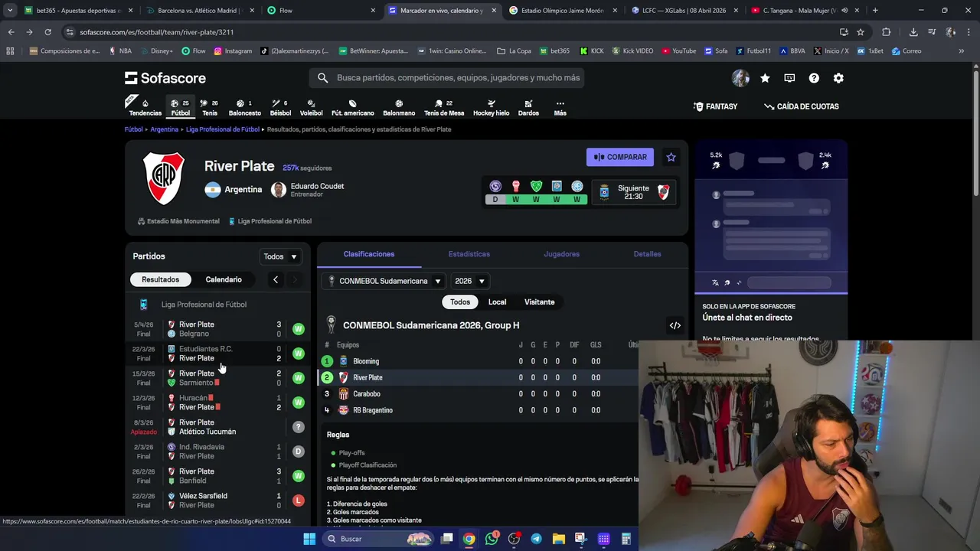This screenshot has width=980, height=551.
Task: Open Hockey hielo sport category
Action: pos(491,107)
